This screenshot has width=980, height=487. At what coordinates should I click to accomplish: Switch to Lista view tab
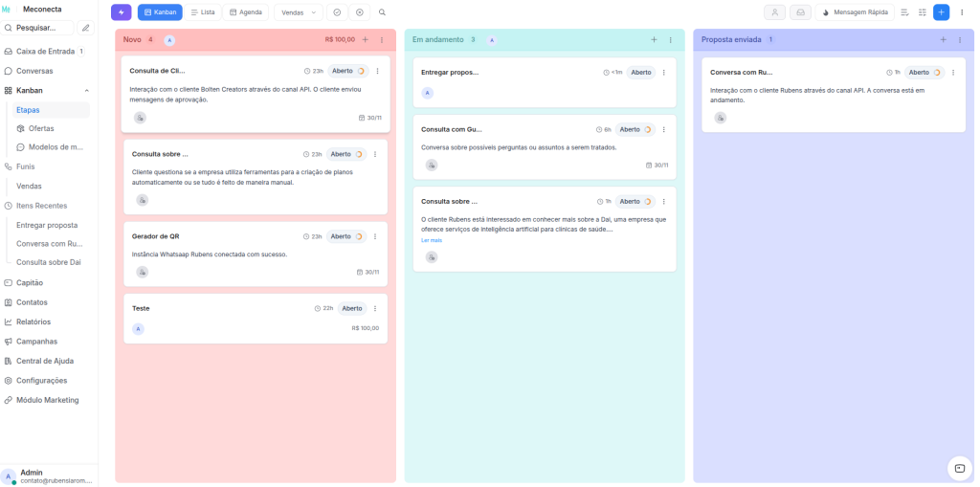202,12
